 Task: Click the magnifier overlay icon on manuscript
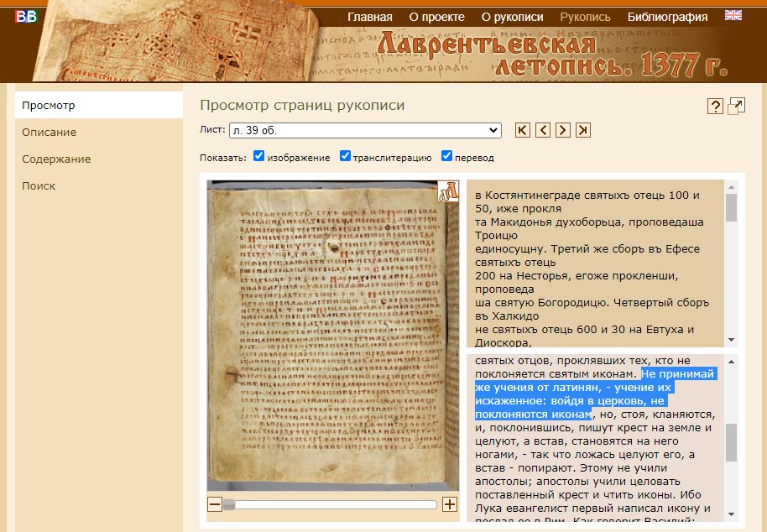pos(448,190)
